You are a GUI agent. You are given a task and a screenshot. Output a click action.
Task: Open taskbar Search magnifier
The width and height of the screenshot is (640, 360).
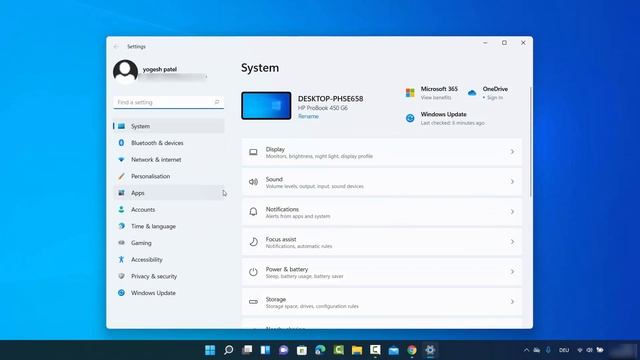click(x=229, y=350)
